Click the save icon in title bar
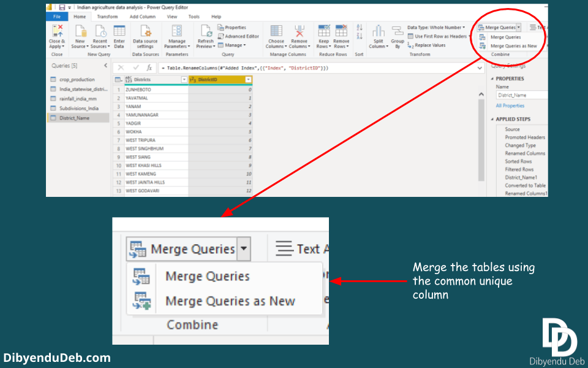Viewport: 588px width, 368px height. (x=62, y=7)
